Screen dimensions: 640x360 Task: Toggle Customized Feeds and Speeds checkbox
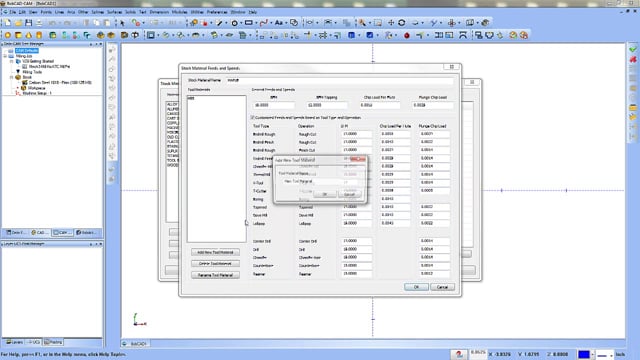pos(253,118)
